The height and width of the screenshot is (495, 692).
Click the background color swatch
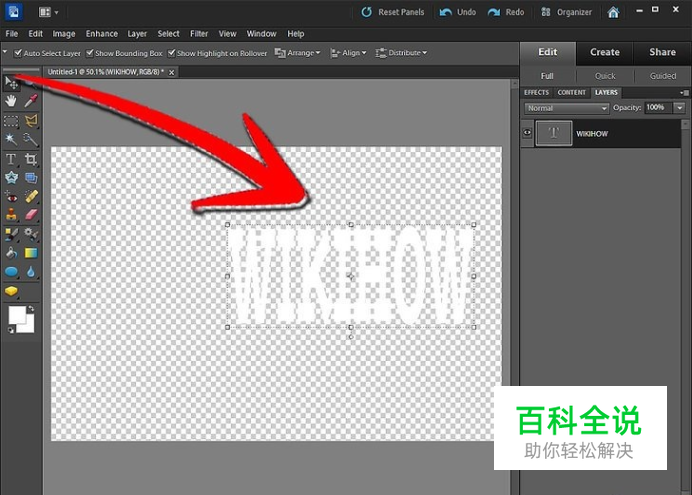click(x=29, y=327)
